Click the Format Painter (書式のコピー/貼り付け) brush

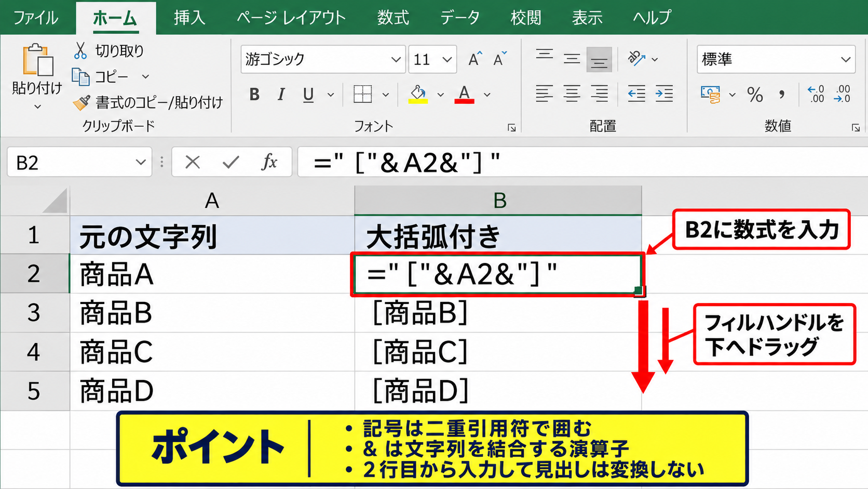pos(82,102)
